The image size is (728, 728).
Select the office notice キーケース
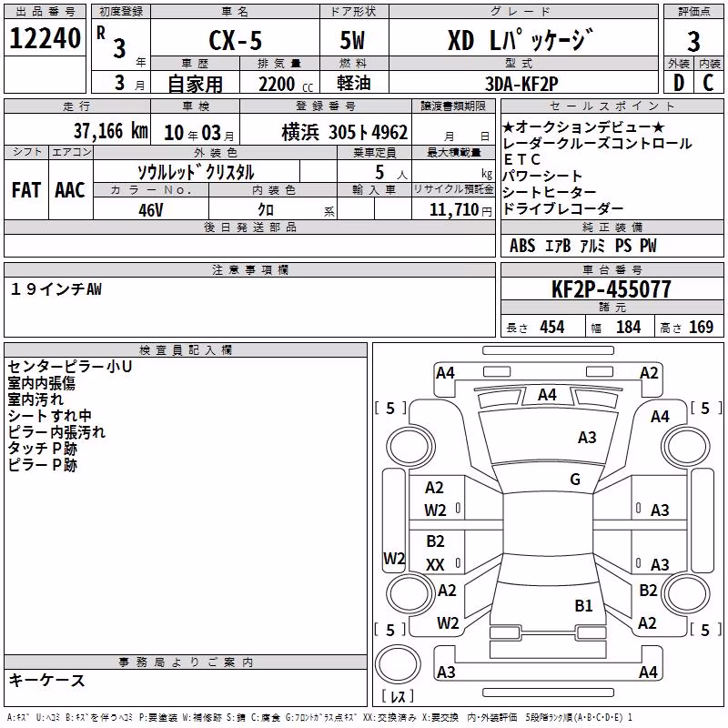pyautogui.click(x=46, y=680)
